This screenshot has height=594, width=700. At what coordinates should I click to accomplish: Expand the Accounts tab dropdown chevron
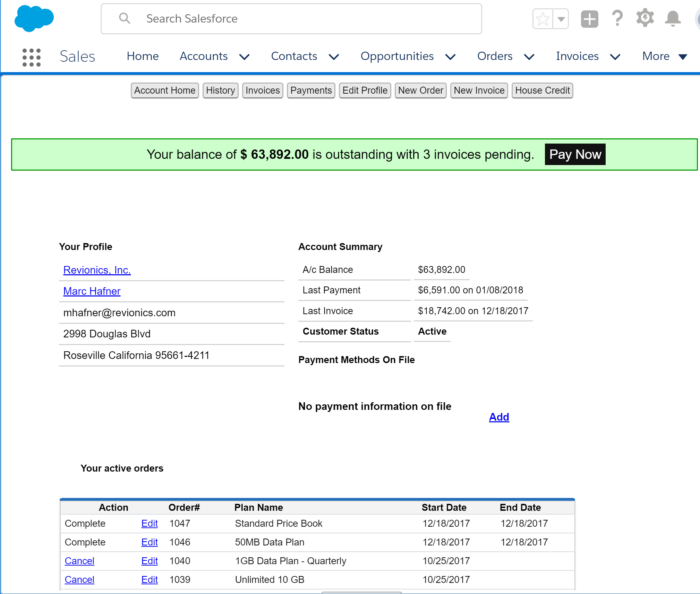pos(245,57)
